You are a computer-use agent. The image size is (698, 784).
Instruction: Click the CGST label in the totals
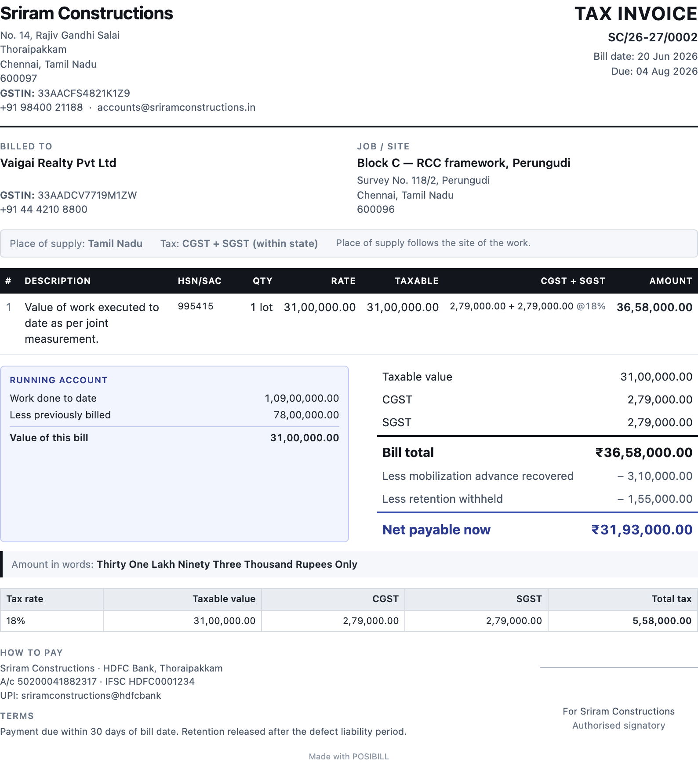[397, 399]
